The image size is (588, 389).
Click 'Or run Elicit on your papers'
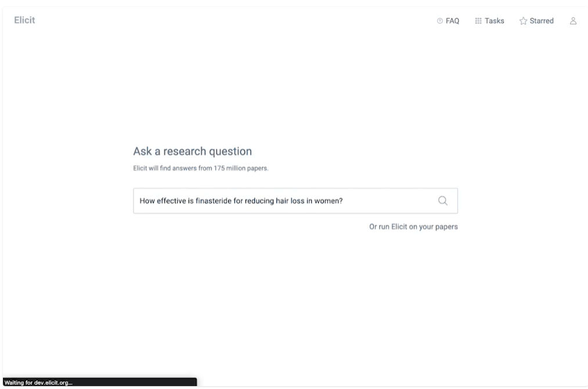pyautogui.click(x=413, y=226)
